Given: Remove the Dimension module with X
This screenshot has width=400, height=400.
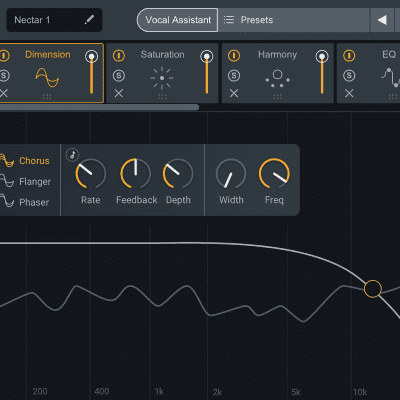Looking at the screenshot, I should (x=4, y=93).
